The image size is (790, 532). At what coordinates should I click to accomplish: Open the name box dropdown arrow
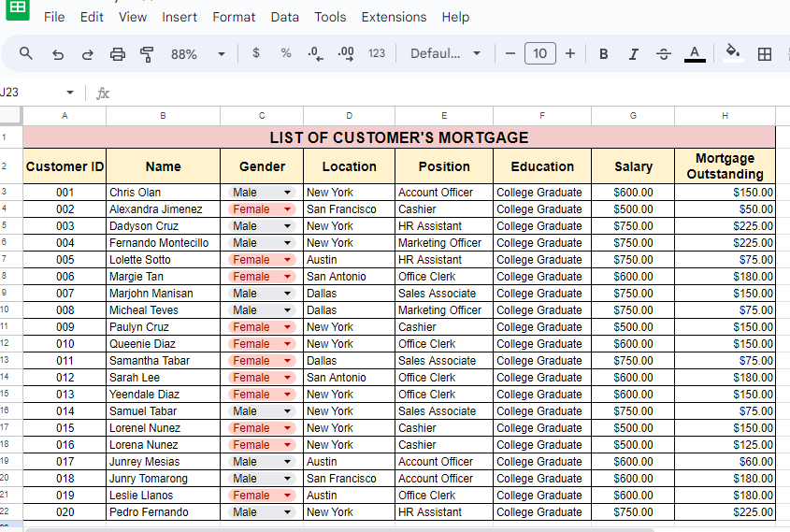69,93
